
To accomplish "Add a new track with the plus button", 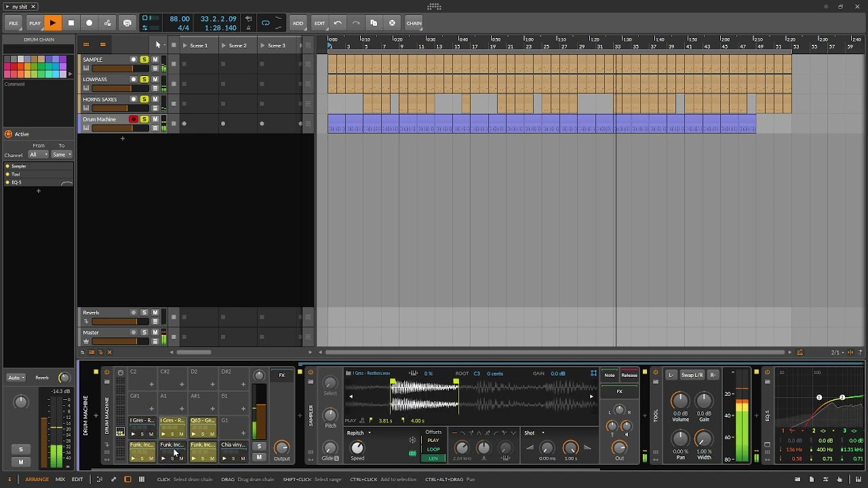I will tap(123, 139).
